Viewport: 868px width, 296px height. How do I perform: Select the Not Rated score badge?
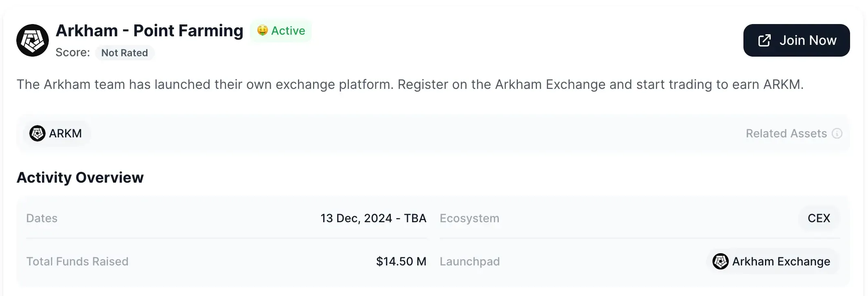click(125, 53)
